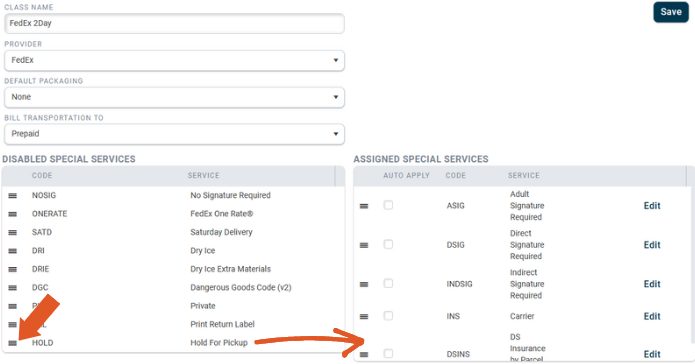Check auto apply for INS Carrier

pyautogui.click(x=388, y=316)
